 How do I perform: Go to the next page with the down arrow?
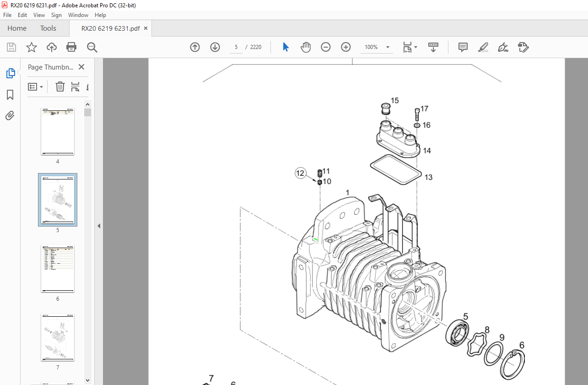pyautogui.click(x=215, y=47)
